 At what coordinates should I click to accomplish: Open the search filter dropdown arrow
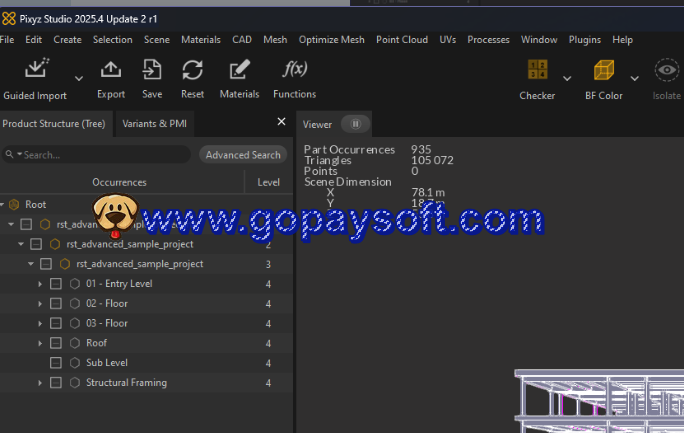pyautogui.click(x=19, y=154)
